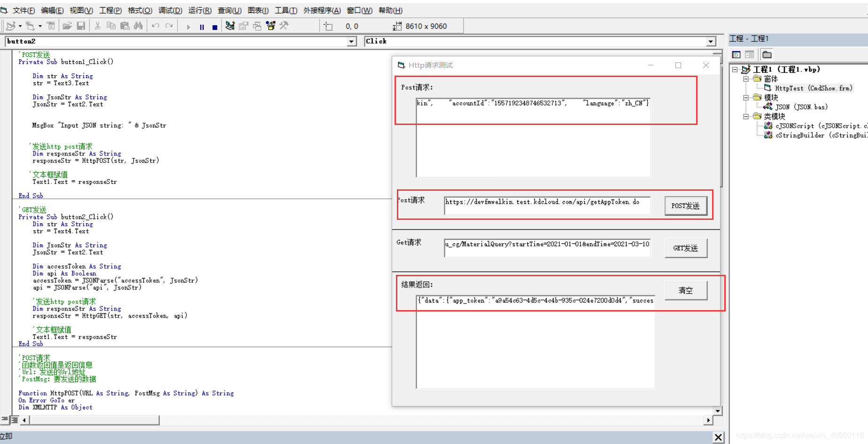The height and width of the screenshot is (444, 868).
Task: Open the Form Layout Window icon
Action: tap(257, 26)
